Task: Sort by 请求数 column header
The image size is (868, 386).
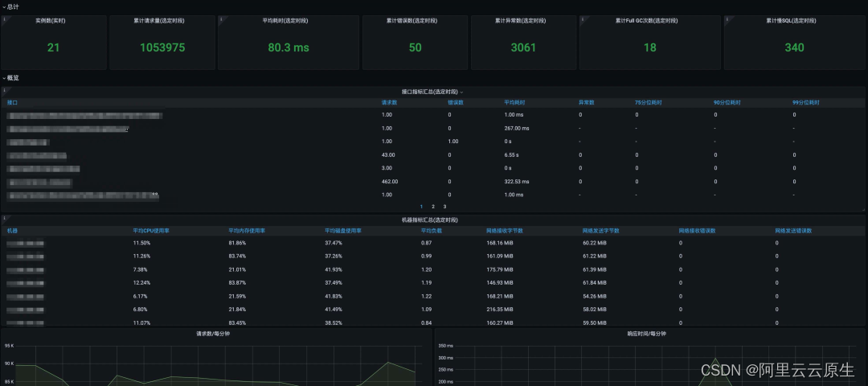Action: (390, 102)
